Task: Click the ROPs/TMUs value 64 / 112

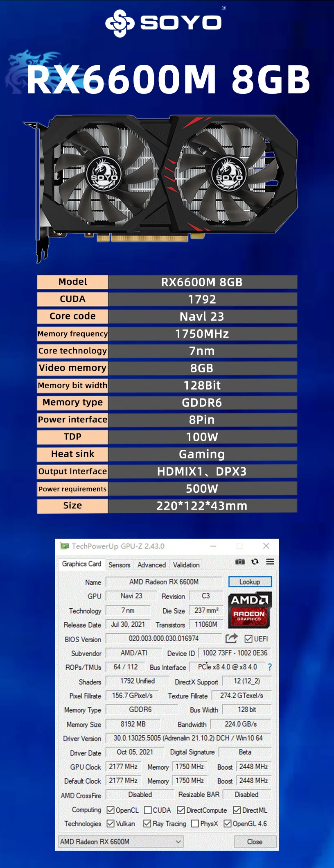Action: tap(125, 667)
